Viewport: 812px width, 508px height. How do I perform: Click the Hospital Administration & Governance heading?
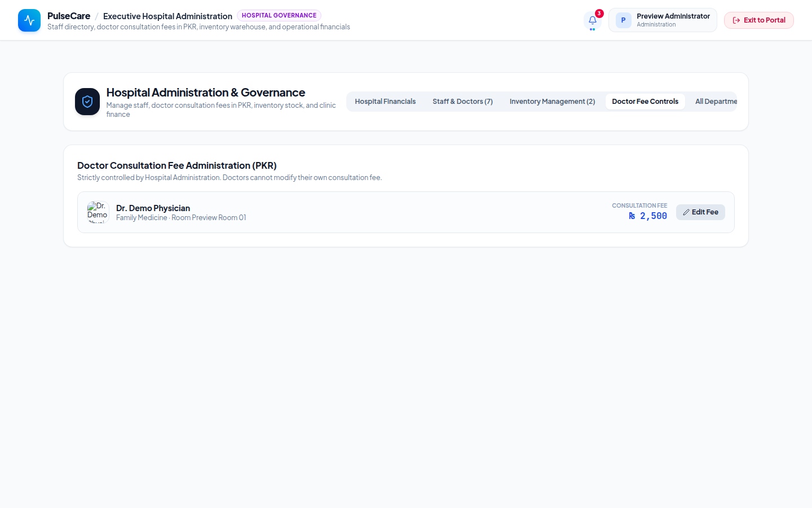pyautogui.click(x=206, y=93)
